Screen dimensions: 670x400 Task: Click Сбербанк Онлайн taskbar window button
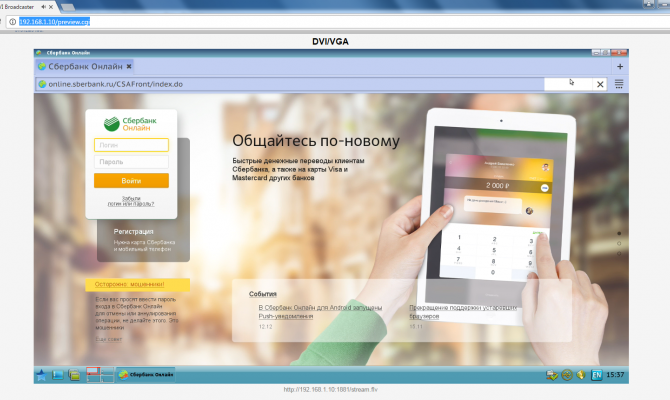click(146, 375)
